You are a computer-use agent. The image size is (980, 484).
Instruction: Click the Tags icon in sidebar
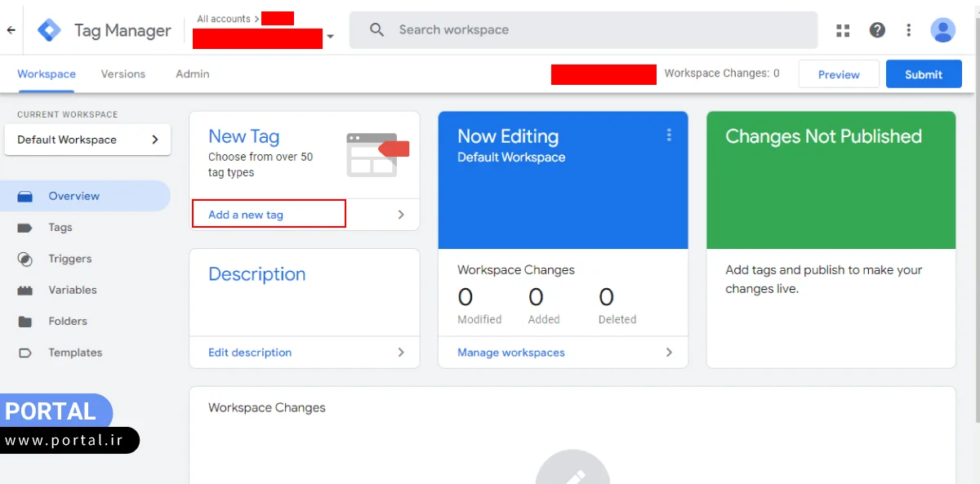coord(24,228)
